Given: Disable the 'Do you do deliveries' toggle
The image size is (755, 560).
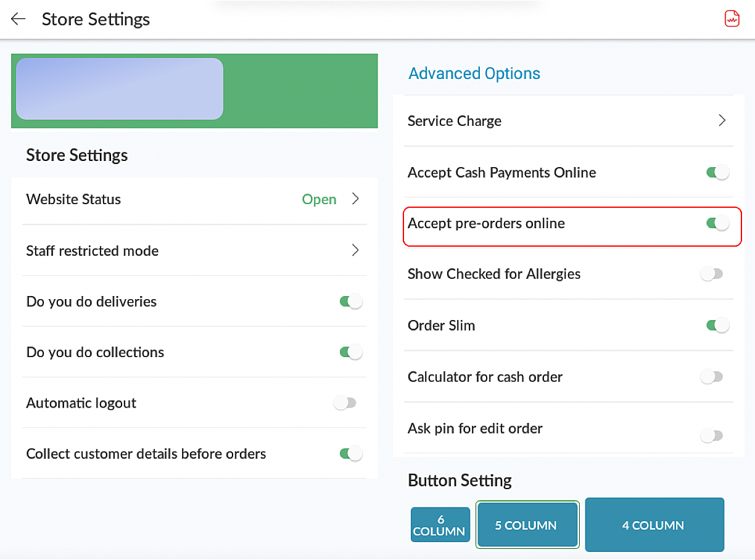Looking at the screenshot, I should [x=351, y=302].
